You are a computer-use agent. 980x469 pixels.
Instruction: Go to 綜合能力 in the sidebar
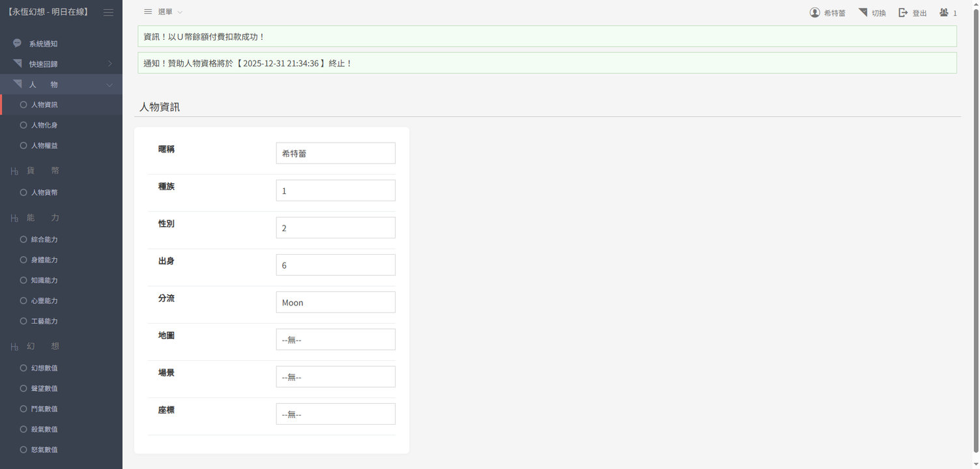tap(44, 240)
